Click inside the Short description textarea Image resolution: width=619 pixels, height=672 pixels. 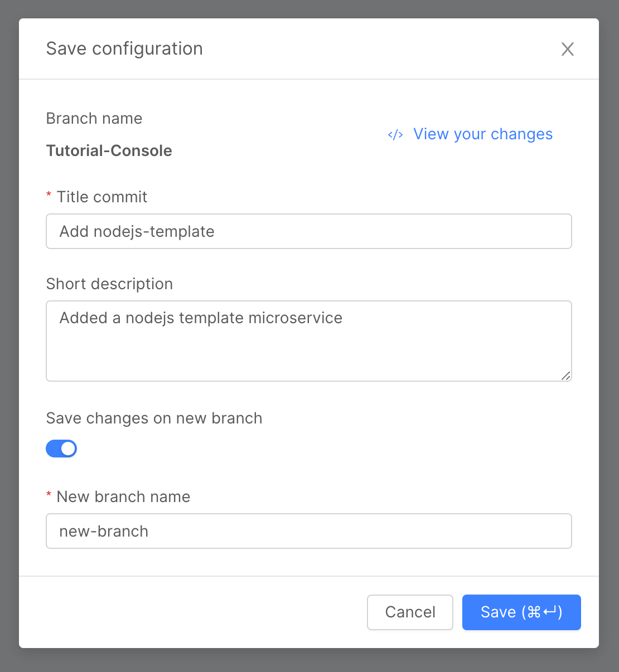308,341
